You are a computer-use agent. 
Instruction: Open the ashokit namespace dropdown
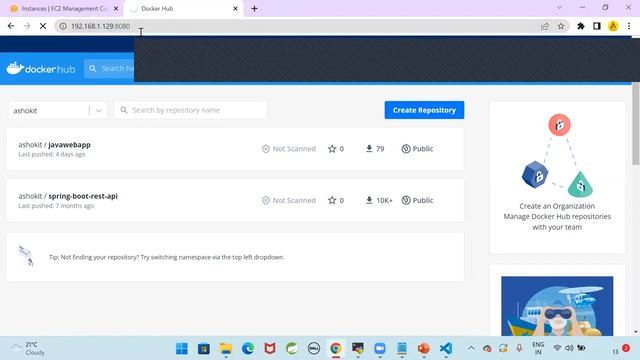pyautogui.click(x=58, y=110)
